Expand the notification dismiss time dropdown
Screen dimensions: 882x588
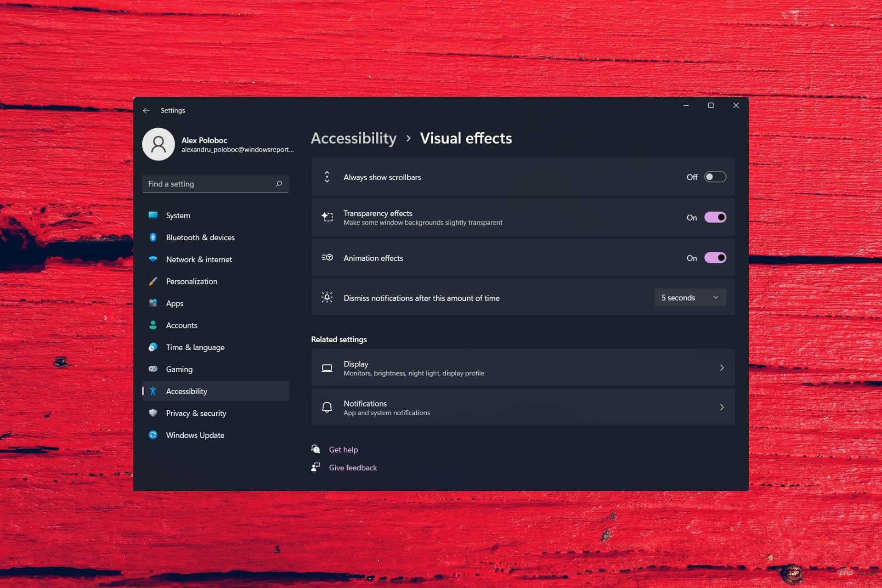click(x=690, y=297)
